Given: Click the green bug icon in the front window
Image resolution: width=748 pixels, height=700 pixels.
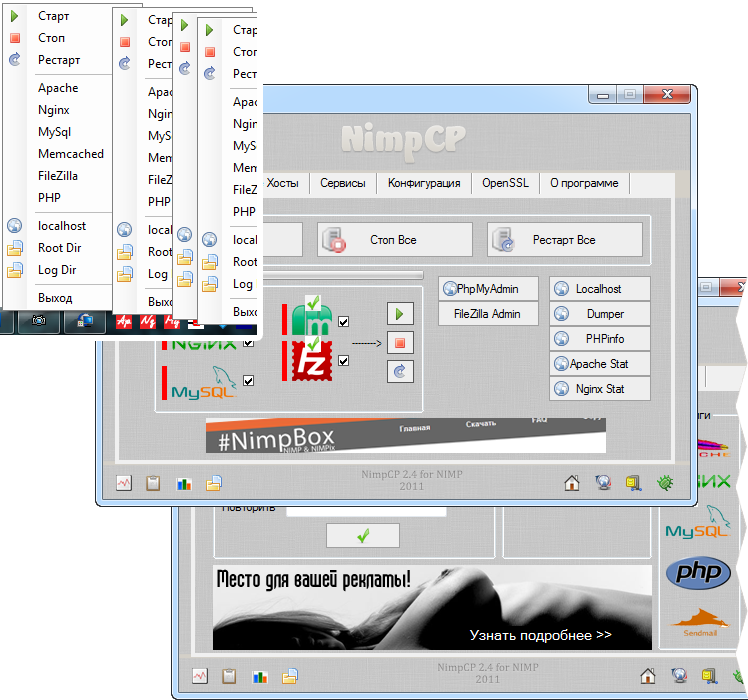Looking at the screenshot, I should (664, 483).
